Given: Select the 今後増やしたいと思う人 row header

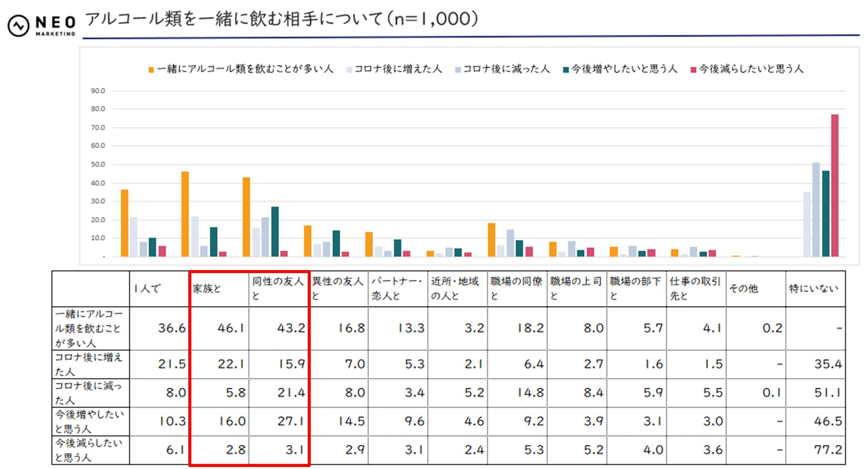Looking at the screenshot, I should click(90, 421).
